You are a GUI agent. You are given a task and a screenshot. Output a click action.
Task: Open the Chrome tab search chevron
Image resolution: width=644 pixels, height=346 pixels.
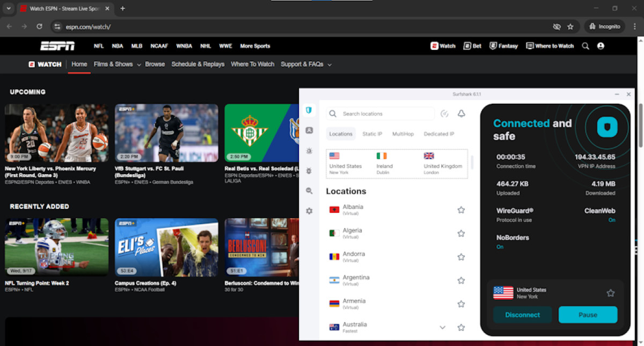click(8, 8)
